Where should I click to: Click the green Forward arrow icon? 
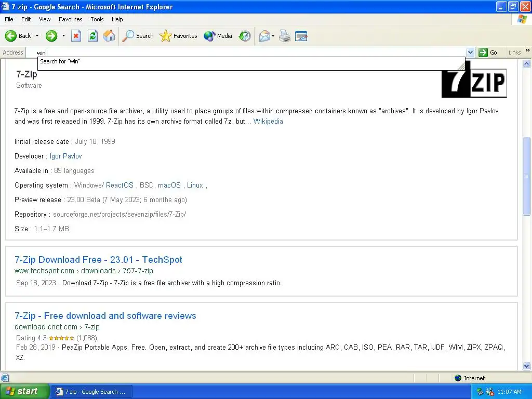click(x=51, y=36)
